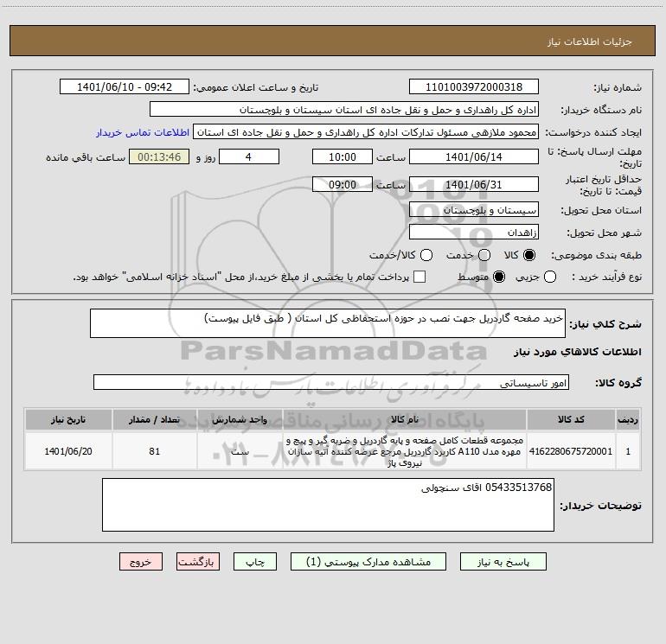The width and height of the screenshot is (666, 644).
Task: Click the countdown timer 00:13:46
Action: click(x=159, y=157)
